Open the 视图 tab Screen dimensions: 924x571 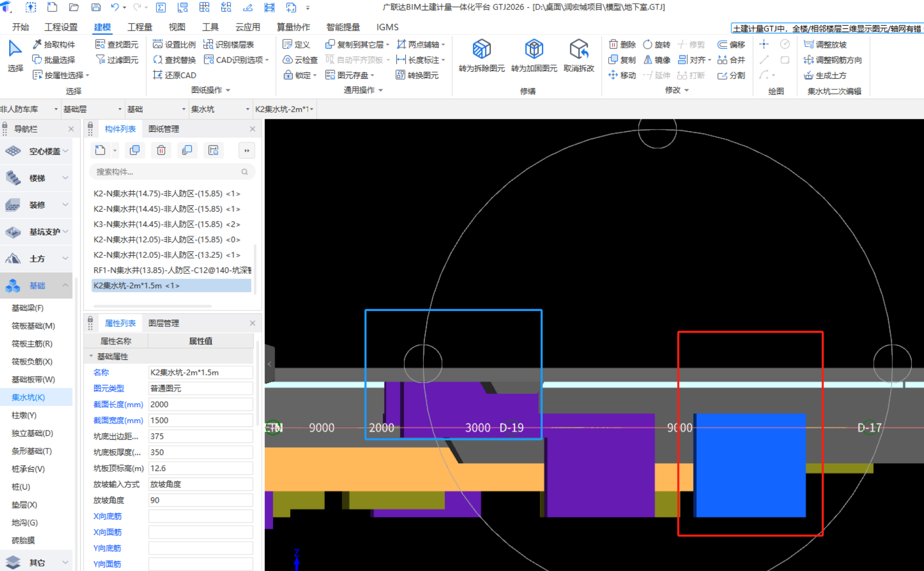[177, 27]
